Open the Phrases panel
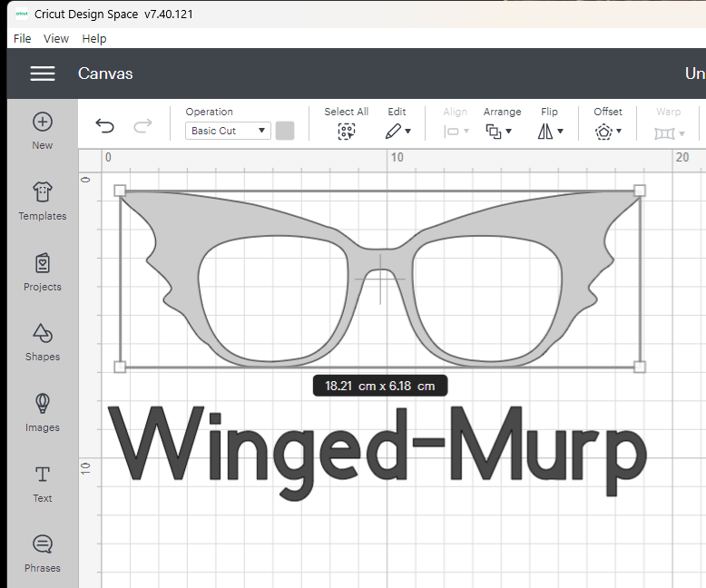Screen dimensions: 706x588 [43, 545]
